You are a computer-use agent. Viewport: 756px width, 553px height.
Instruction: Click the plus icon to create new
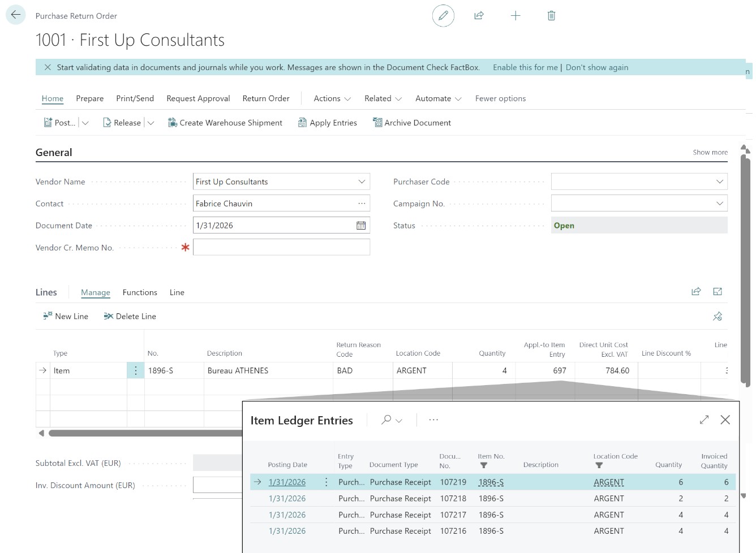click(515, 16)
